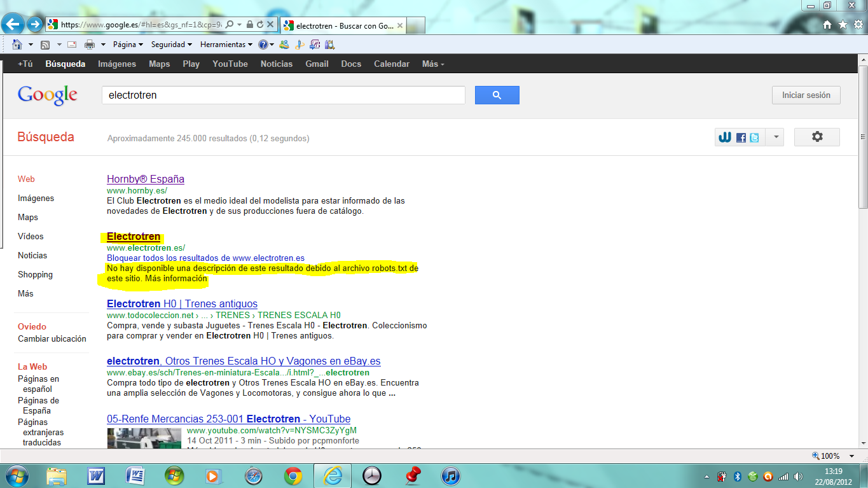Go back with the browser back arrow
The width and height of the screenshot is (868, 488).
[x=14, y=24]
